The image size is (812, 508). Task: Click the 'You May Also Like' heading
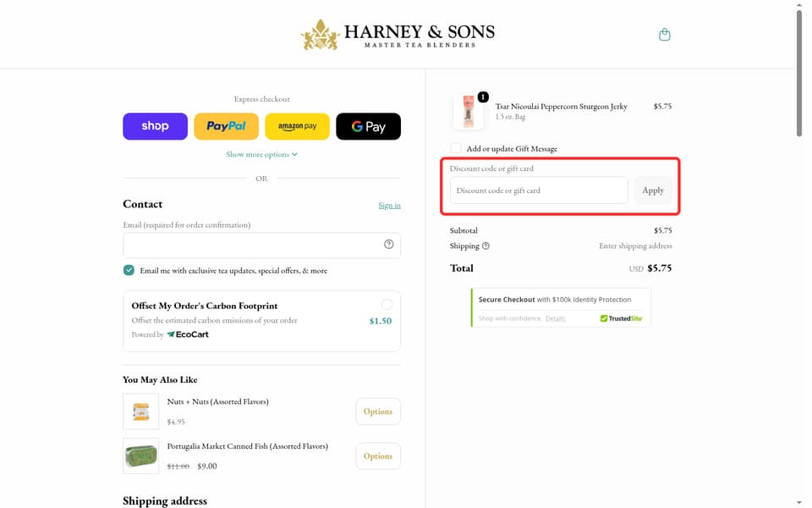click(x=160, y=379)
